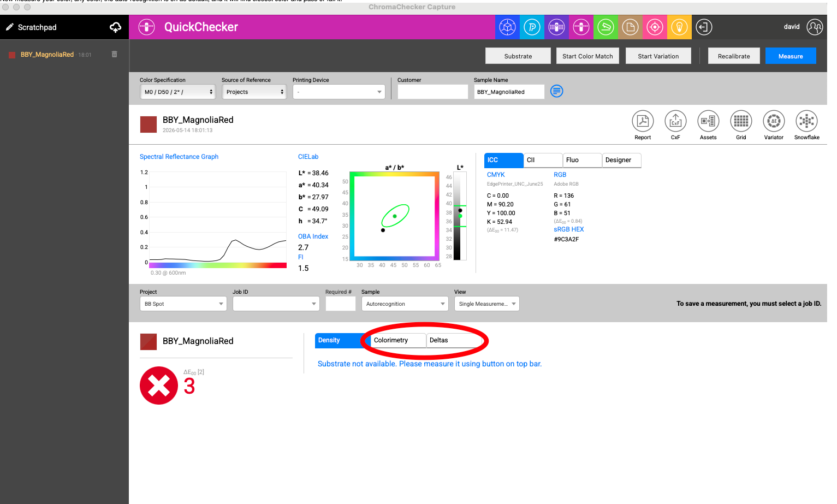Image resolution: width=837 pixels, height=504 pixels.
Task: Open the pink target module icon
Action: (x=655, y=27)
